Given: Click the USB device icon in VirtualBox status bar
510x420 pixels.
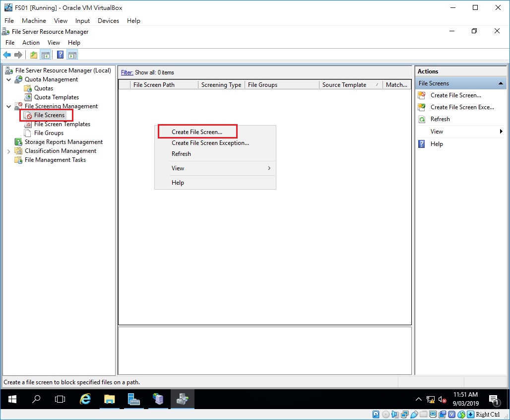Looking at the screenshot, I should [414, 414].
